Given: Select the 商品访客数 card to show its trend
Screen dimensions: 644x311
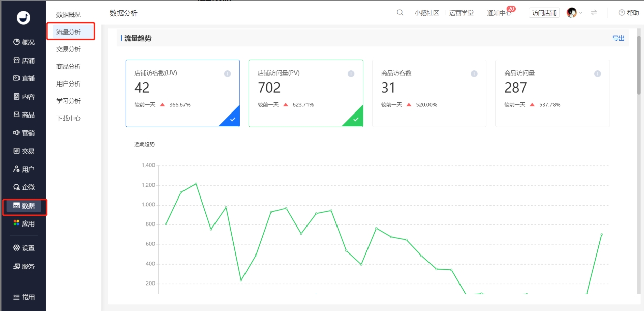Looking at the screenshot, I should point(429,93).
